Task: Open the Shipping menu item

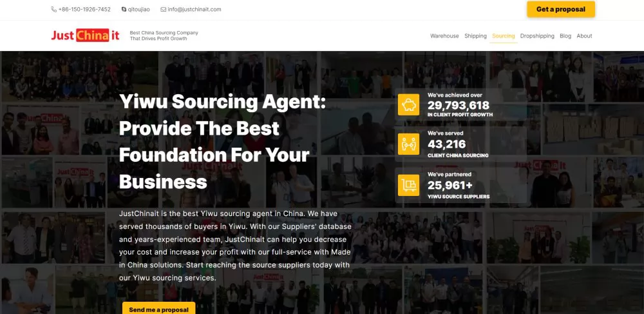Action: 476,35
